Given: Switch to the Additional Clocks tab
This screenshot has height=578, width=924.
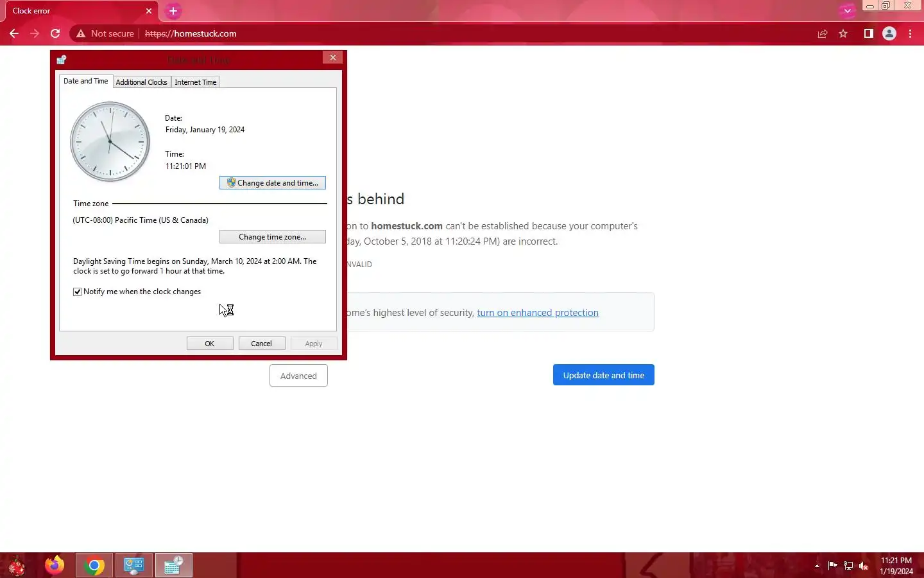Looking at the screenshot, I should click(x=141, y=82).
